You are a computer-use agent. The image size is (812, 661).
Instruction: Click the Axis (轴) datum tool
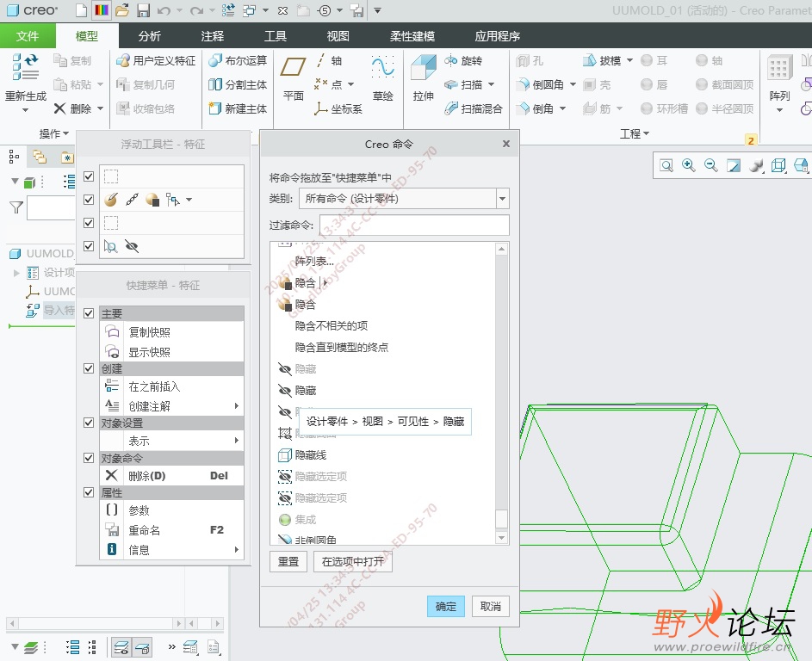(x=329, y=60)
